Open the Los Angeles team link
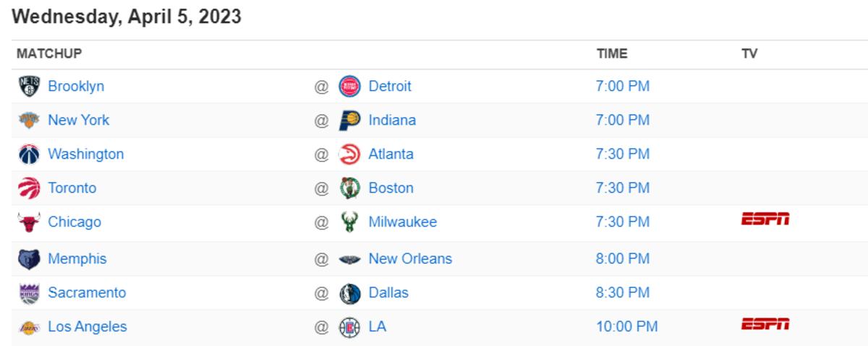868x346 pixels. pyautogui.click(x=87, y=326)
